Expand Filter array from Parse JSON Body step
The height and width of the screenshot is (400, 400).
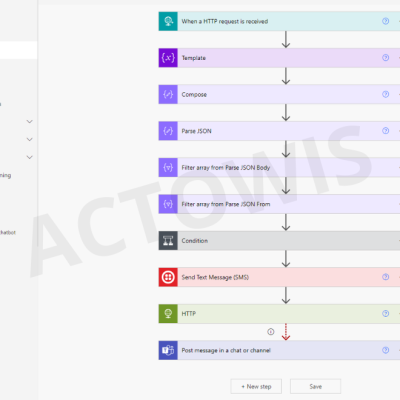(x=279, y=168)
